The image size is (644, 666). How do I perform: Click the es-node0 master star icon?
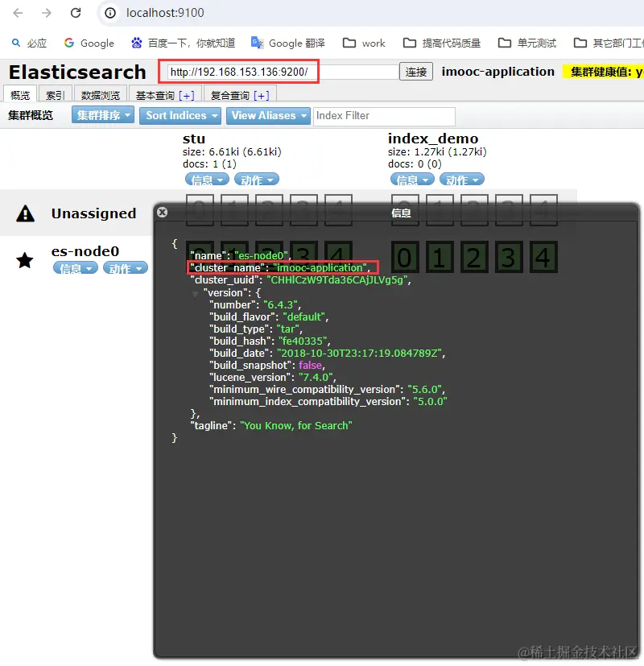click(x=25, y=260)
